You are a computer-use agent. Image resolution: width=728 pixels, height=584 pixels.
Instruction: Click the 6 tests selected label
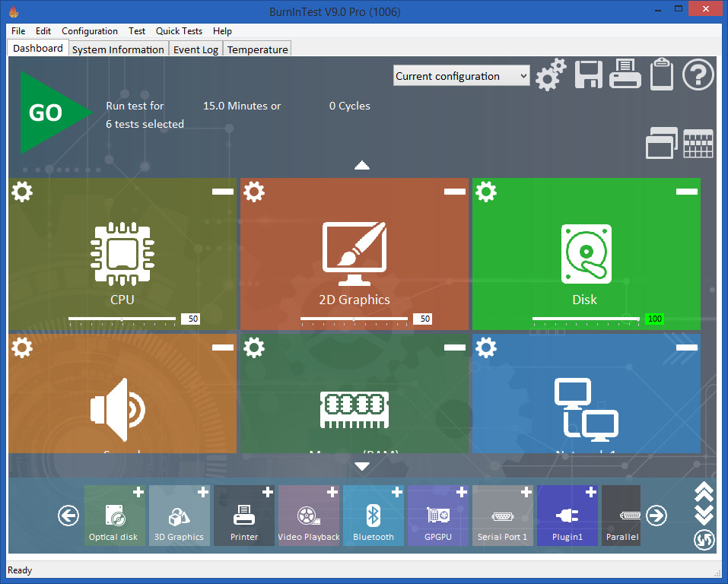[145, 124]
